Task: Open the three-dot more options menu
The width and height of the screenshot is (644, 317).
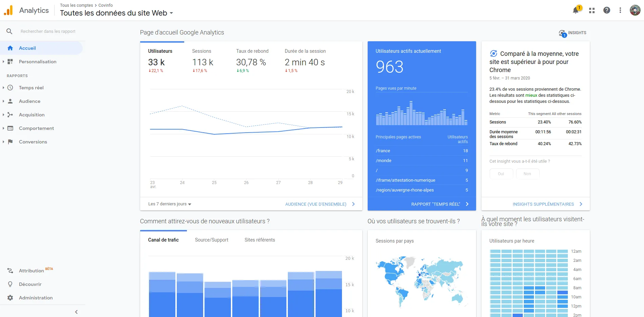Action: point(620,10)
